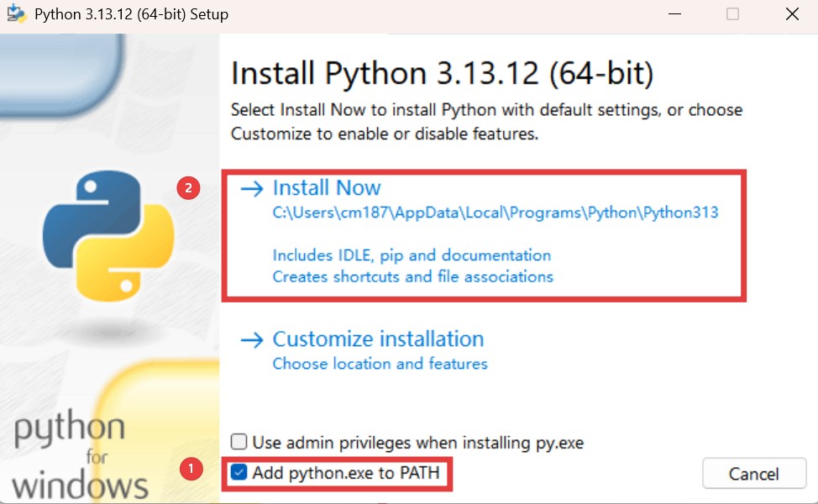Screen dimensions: 818x504
Task: Click the arrow icon beside Install Now
Action: pos(252,189)
